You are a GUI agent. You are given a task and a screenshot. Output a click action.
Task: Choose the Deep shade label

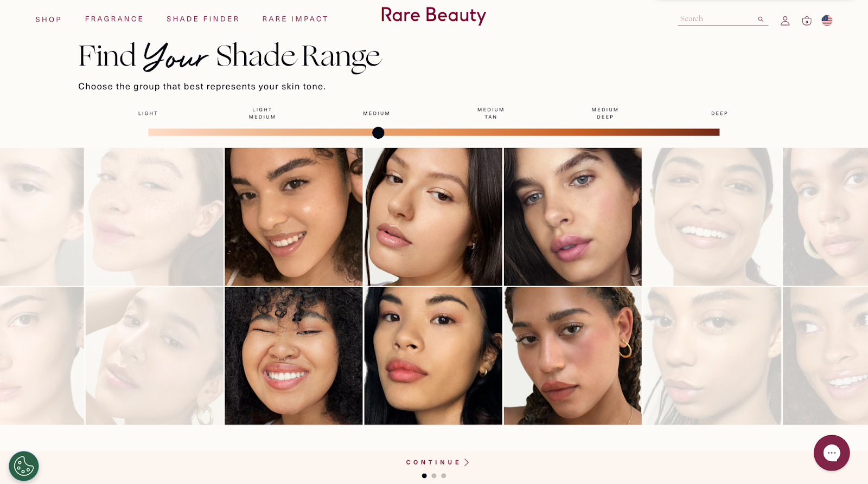coord(719,113)
